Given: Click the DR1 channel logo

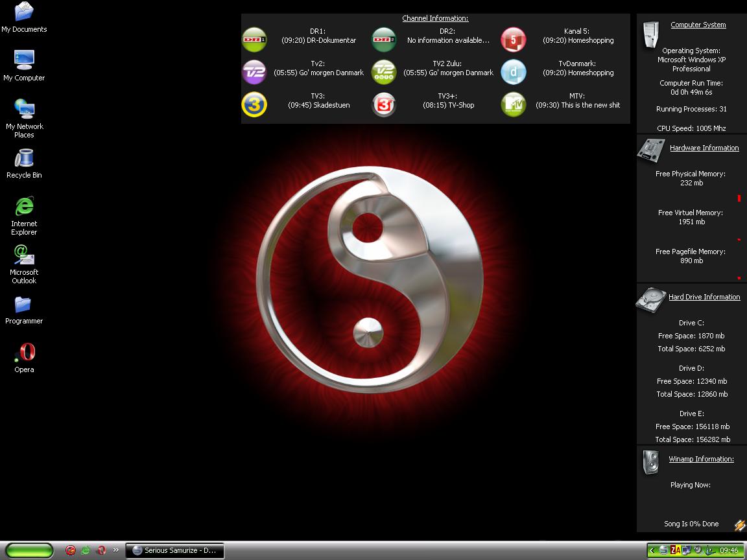Looking at the screenshot, I should (x=254, y=40).
